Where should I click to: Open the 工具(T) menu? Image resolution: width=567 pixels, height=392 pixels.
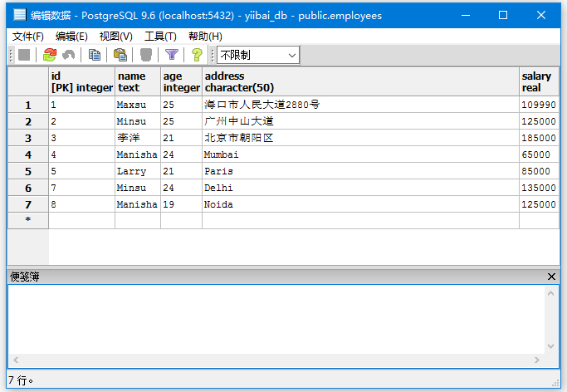tap(160, 36)
